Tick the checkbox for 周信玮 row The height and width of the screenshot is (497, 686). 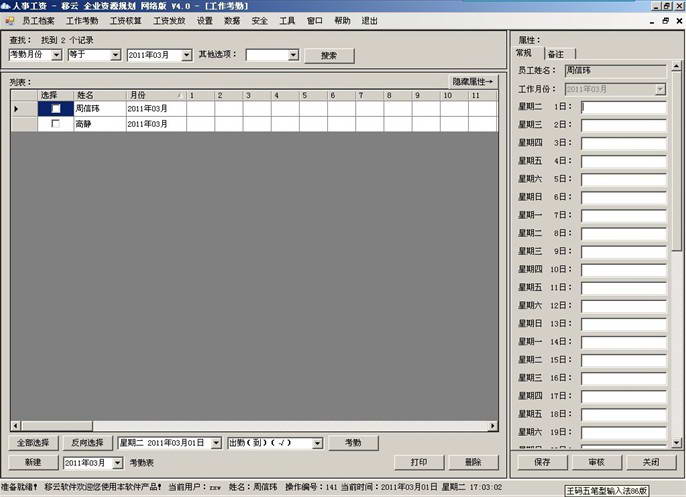(56, 108)
